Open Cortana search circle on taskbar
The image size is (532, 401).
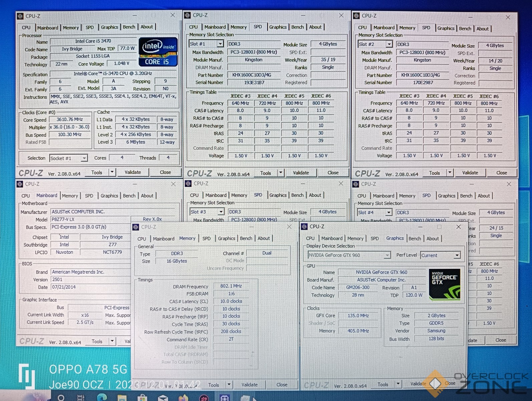tap(61, 397)
